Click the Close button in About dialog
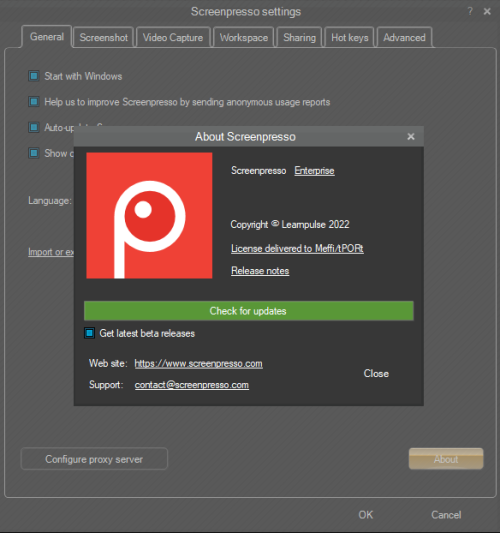Viewport: 500px width, 533px height. (x=376, y=374)
